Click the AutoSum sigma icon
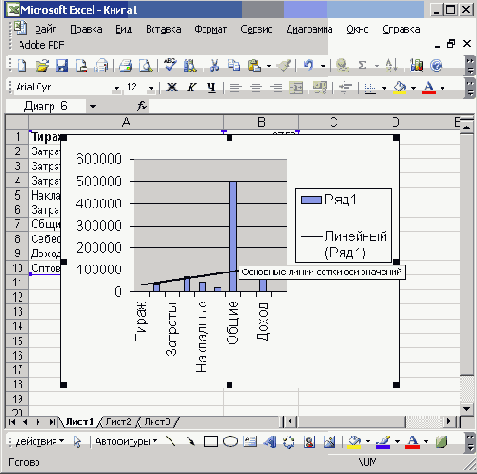 coord(362,65)
